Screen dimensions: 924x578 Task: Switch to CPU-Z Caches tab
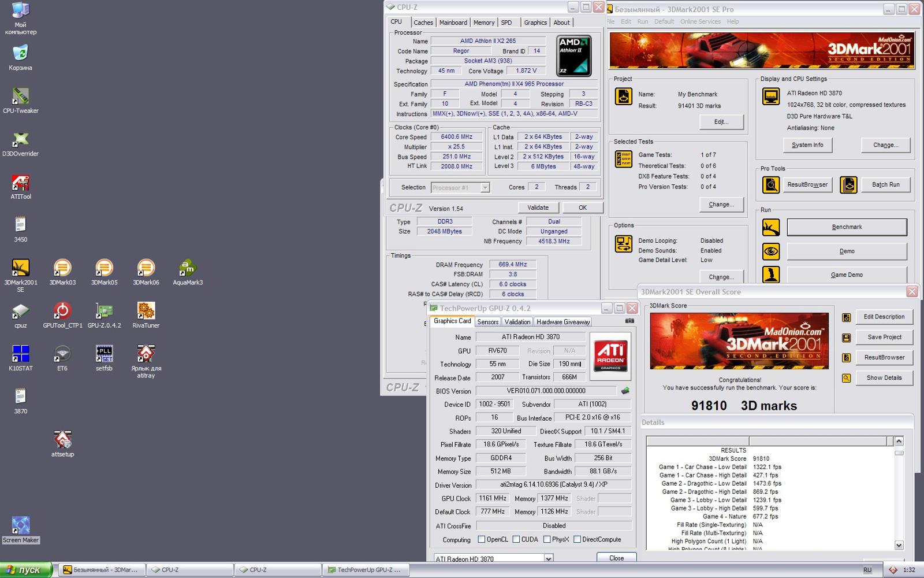(x=423, y=23)
